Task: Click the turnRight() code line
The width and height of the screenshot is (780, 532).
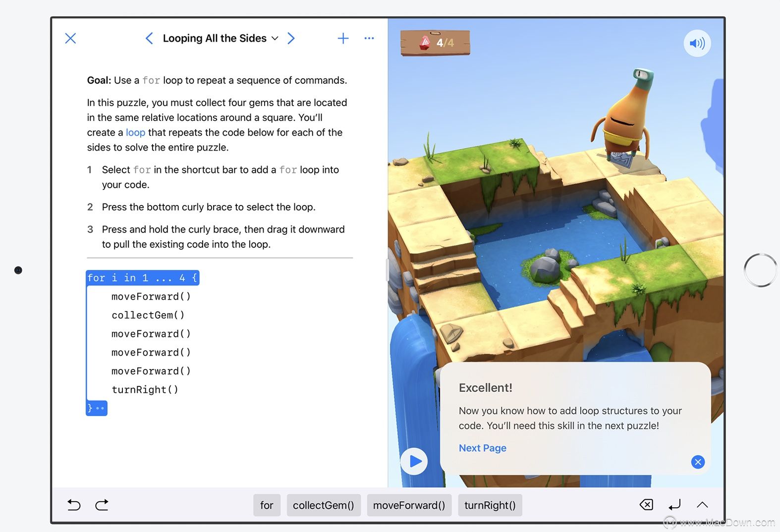Action: (145, 390)
